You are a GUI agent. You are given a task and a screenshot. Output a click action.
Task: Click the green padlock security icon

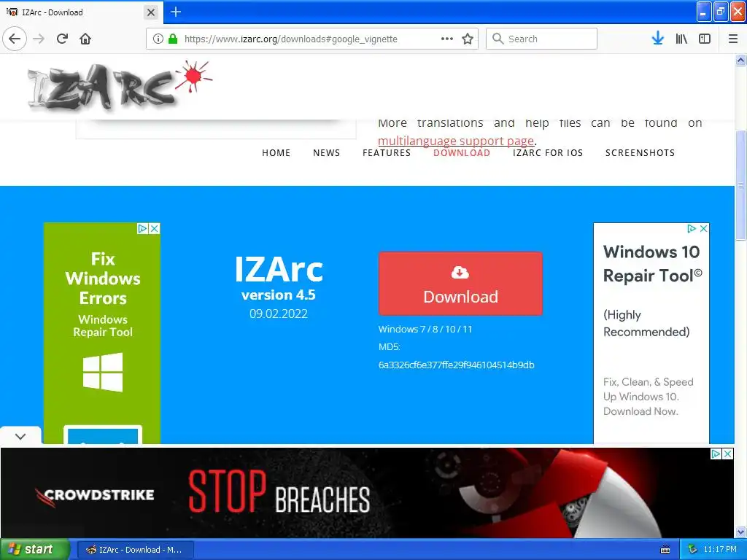[x=173, y=39]
